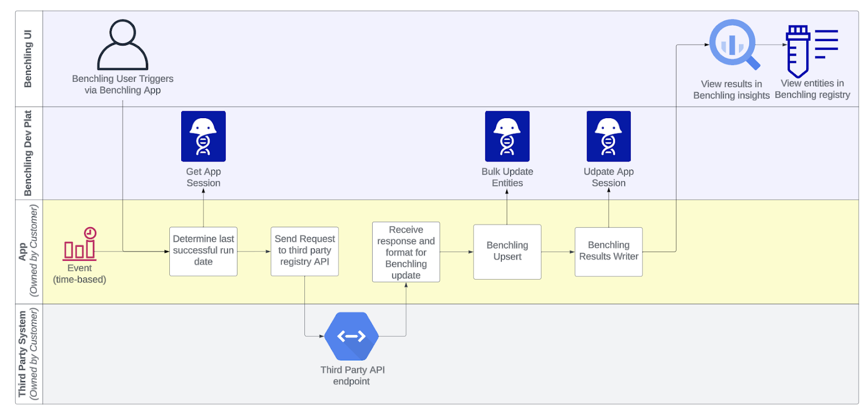Click the Benchling Dev Plat lane label
Image resolution: width=868 pixels, height=412 pixels.
28,153
